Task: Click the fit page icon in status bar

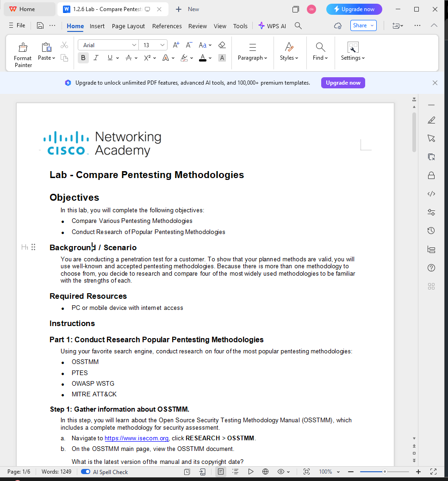Action: 306,471
